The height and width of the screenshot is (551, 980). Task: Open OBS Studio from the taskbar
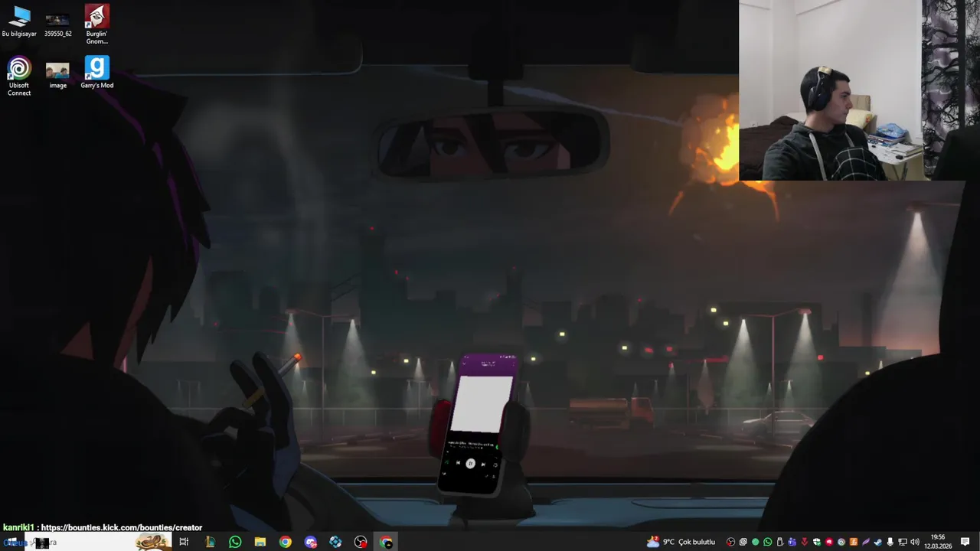point(361,542)
